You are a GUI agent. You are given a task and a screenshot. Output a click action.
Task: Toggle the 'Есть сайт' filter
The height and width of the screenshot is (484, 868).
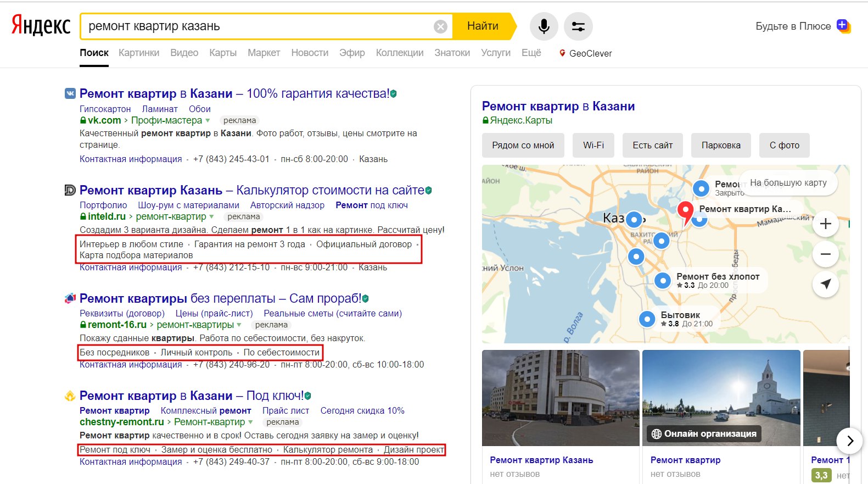point(653,145)
